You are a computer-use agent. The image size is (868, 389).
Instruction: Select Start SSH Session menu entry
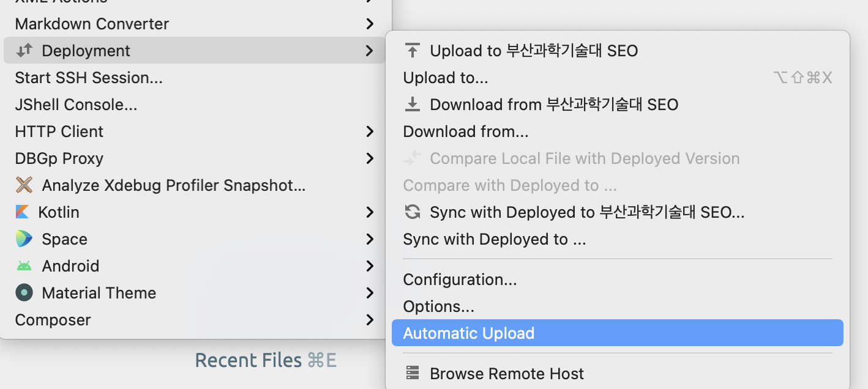[195, 78]
